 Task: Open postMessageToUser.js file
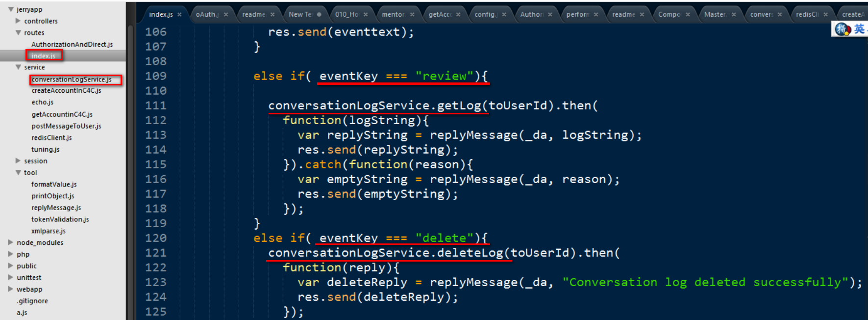[66, 126]
